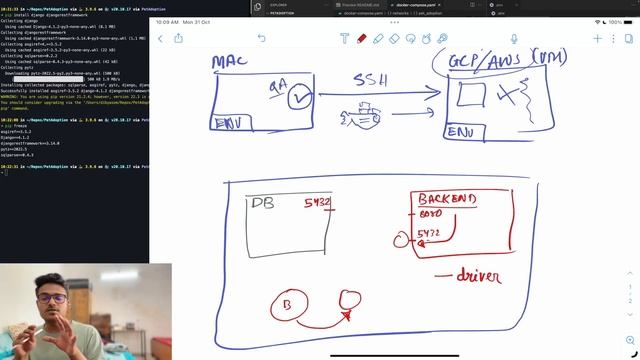Go to next page with down chevron
640x360 pixels.
(630, 315)
